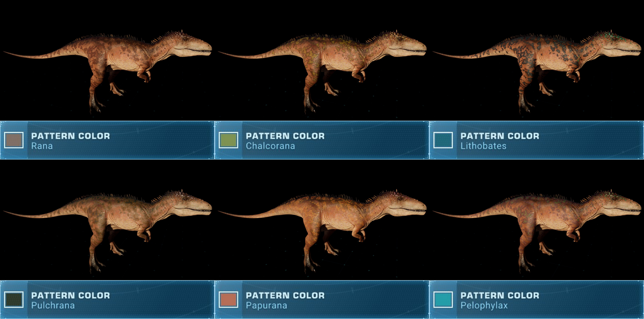Click 'PATTERN COLOR' heading above Lithobates
The width and height of the screenshot is (644, 319).
coord(500,136)
